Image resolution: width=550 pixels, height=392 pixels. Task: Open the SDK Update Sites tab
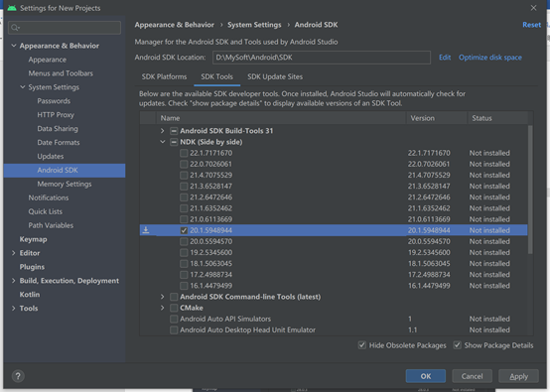coord(275,76)
